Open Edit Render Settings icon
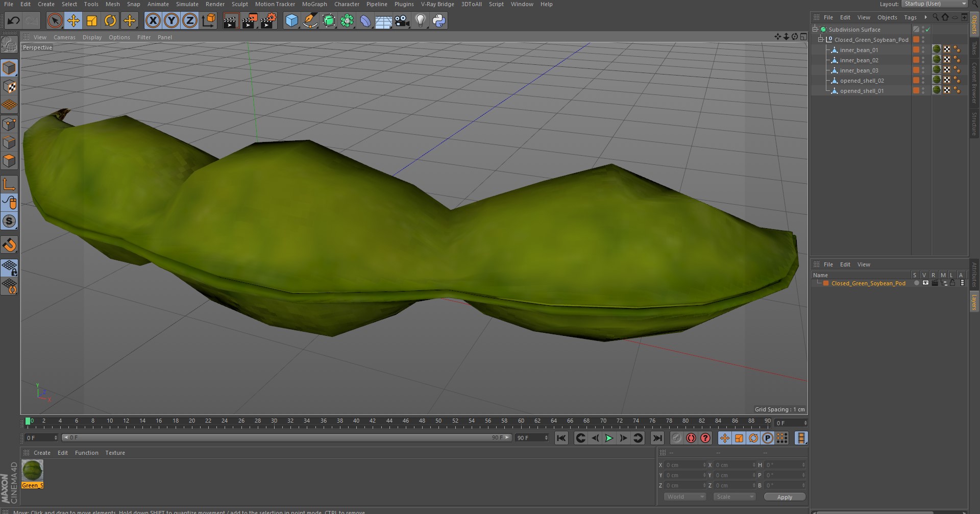 click(x=268, y=21)
